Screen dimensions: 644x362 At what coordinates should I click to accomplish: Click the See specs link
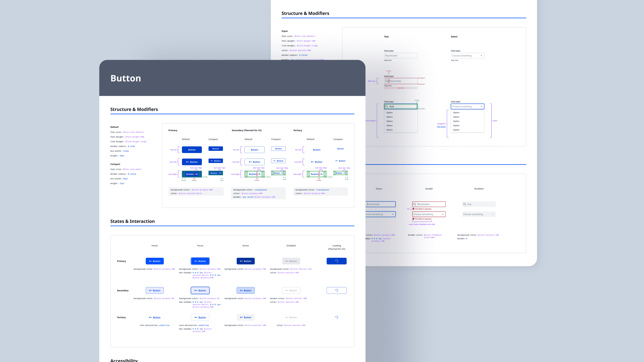click(441, 127)
